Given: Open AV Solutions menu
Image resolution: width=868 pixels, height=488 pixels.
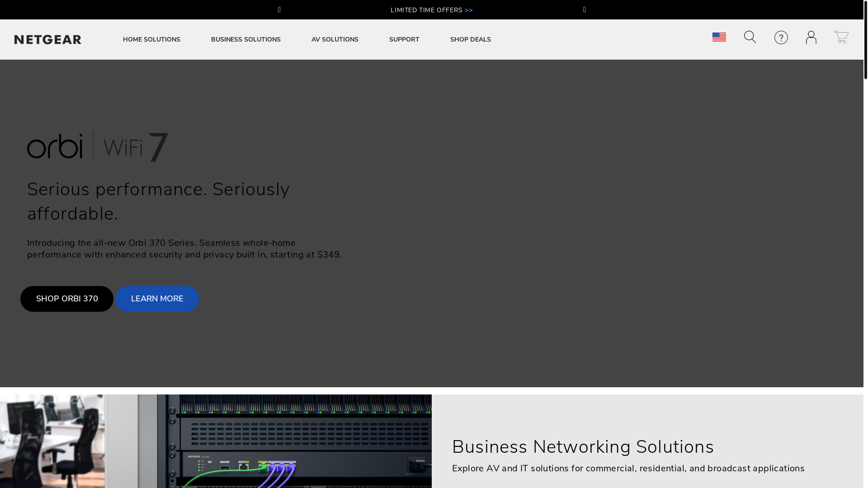Looking at the screenshot, I should [x=335, y=40].
